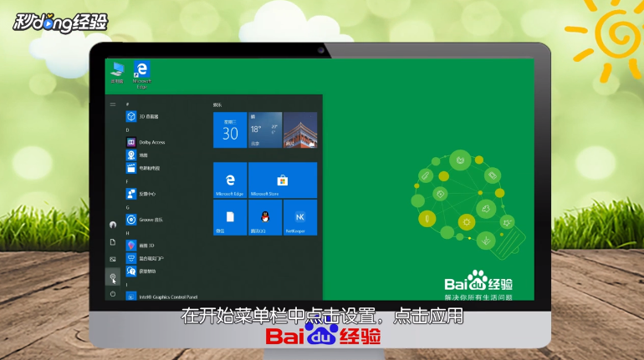Open Settings gear in Start sidebar
The width and height of the screenshot is (644, 360).
[x=113, y=276]
